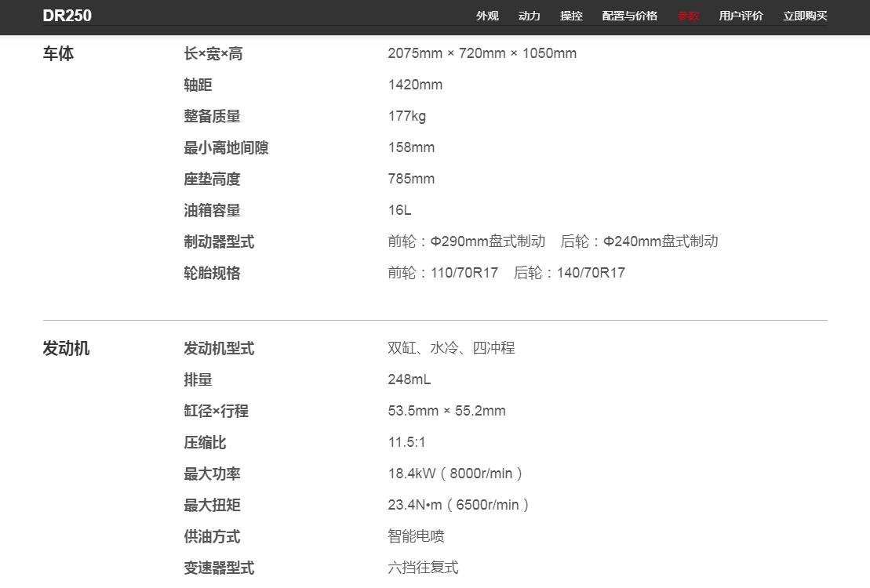
Task: Click the 轮胎规格 label
Action: pyautogui.click(x=212, y=273)
